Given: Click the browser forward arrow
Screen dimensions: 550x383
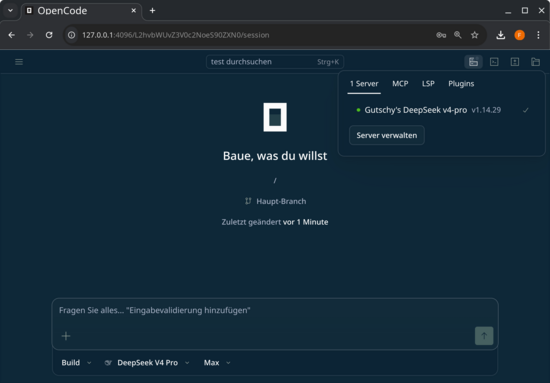Looking at the screenshot, I should [x=30, y=35].
